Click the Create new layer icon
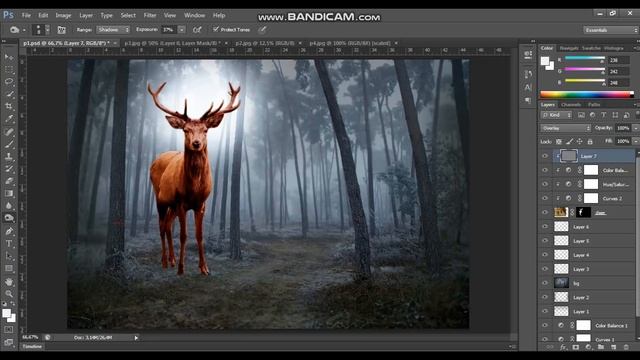640x360 pixels. click(613, 347)
